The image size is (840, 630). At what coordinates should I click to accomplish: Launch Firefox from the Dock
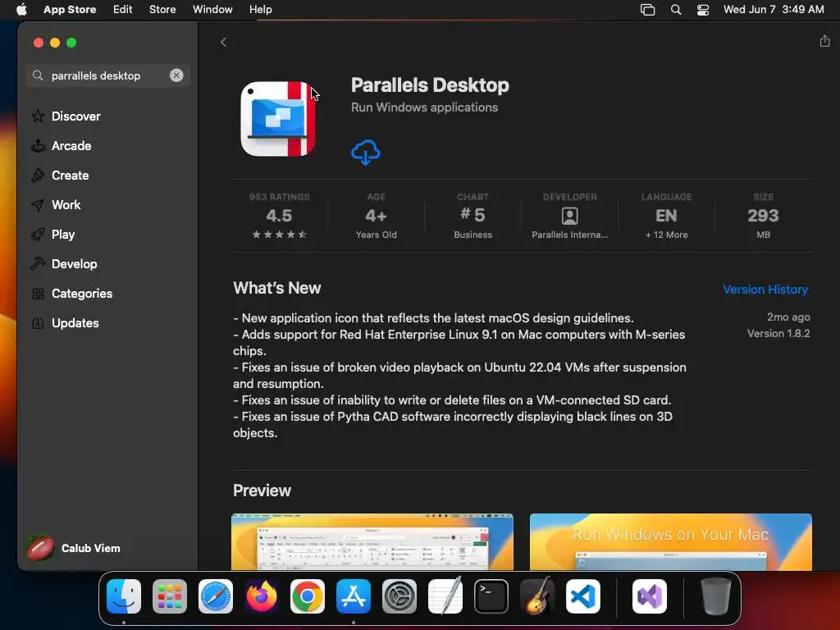click(262, 596)
